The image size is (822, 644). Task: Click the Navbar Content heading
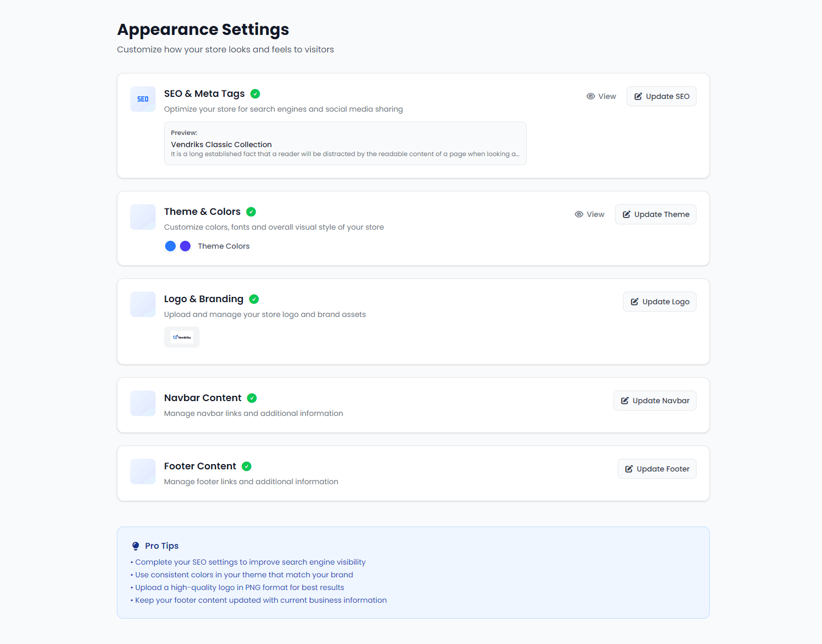click(203, 398)
